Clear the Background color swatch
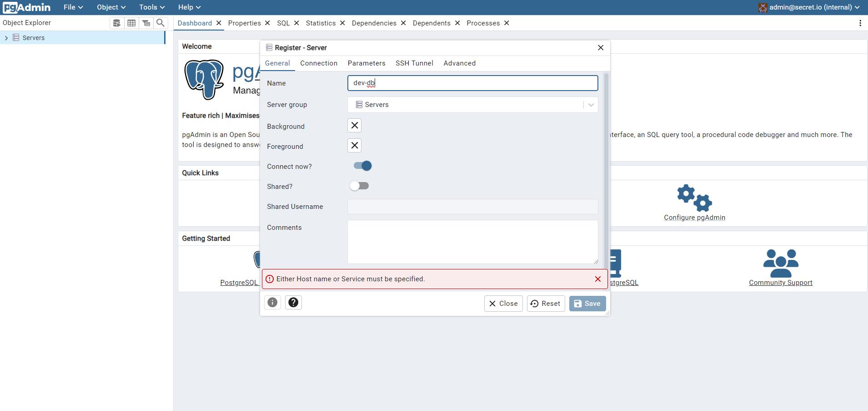The width and height of the screenshot is (868, 411). tap(355, 125)
